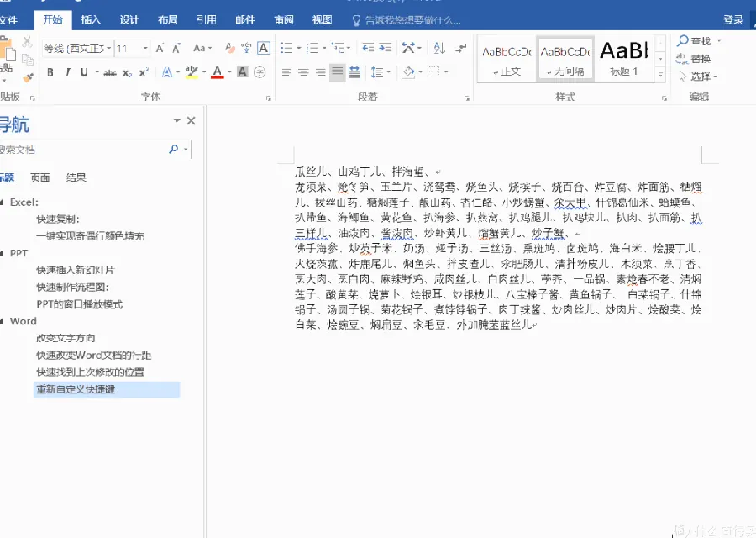Apply red font color
The height and width of the screenshot is (538, 756).
218,72
